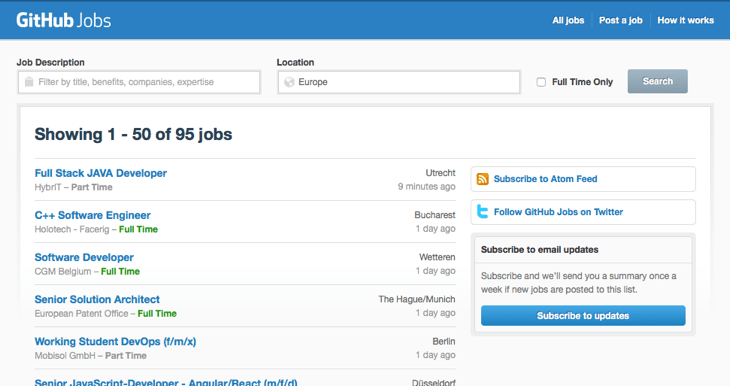Click the GitHub Jobs logo
This screenshot has width=730, height=386.
[64, 20]
